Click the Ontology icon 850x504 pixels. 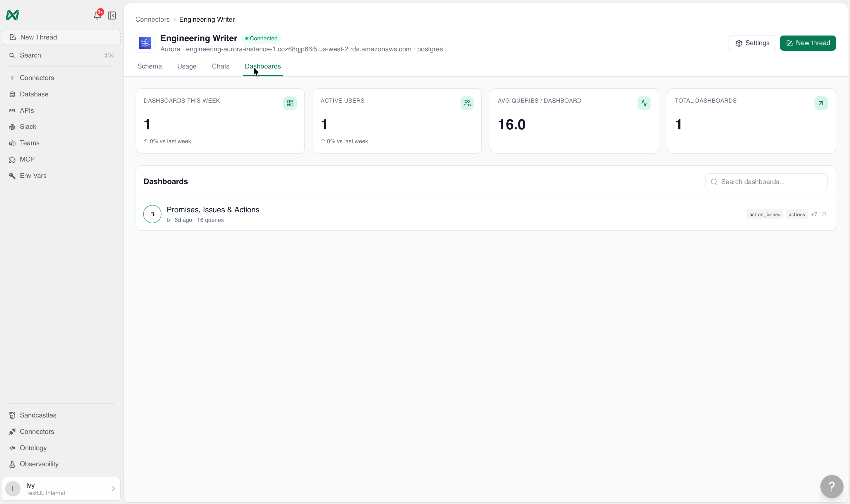[12, 448]
